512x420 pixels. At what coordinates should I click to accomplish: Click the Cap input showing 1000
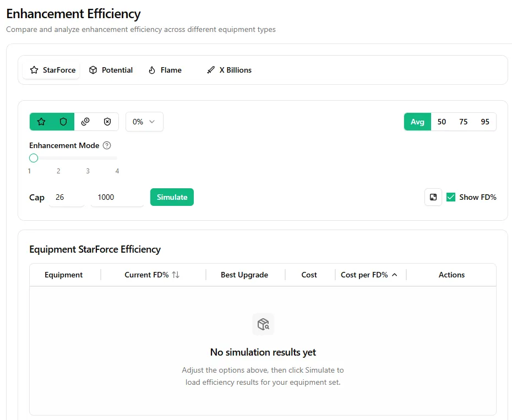pos(117,197)
